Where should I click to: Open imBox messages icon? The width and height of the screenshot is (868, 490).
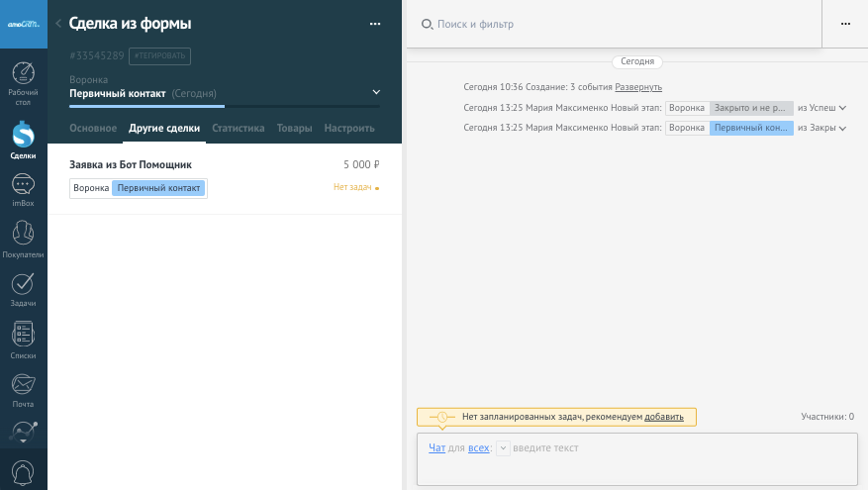point(24,190)
